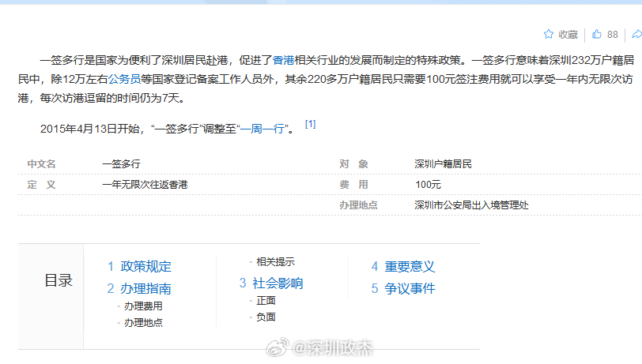Image resolution: width=642 pixels, height=364 pixels.
Task: Select the value 深圳市公安局出入境管理处
Action: tap(472, 205)
